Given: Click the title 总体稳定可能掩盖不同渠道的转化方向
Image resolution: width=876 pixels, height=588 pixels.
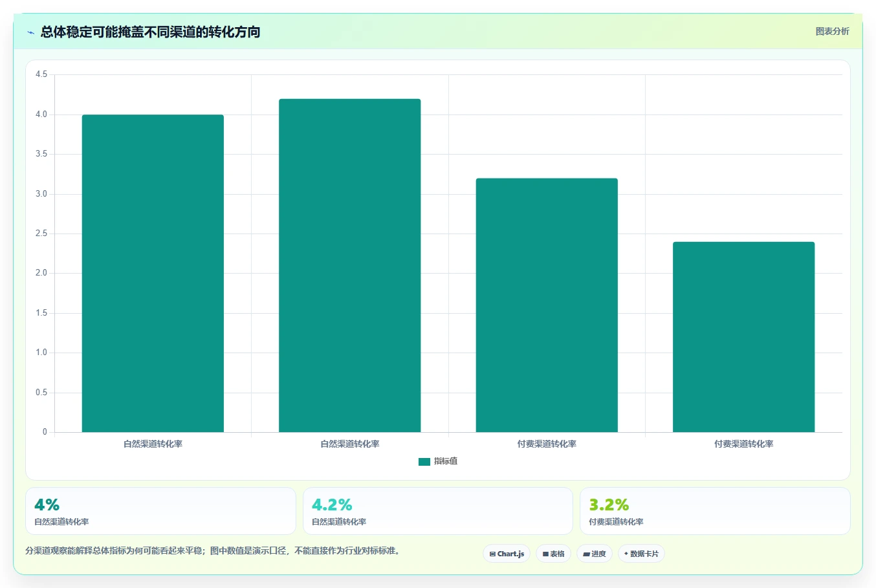Looking at the screenshot, I should [x=150, y=32].
